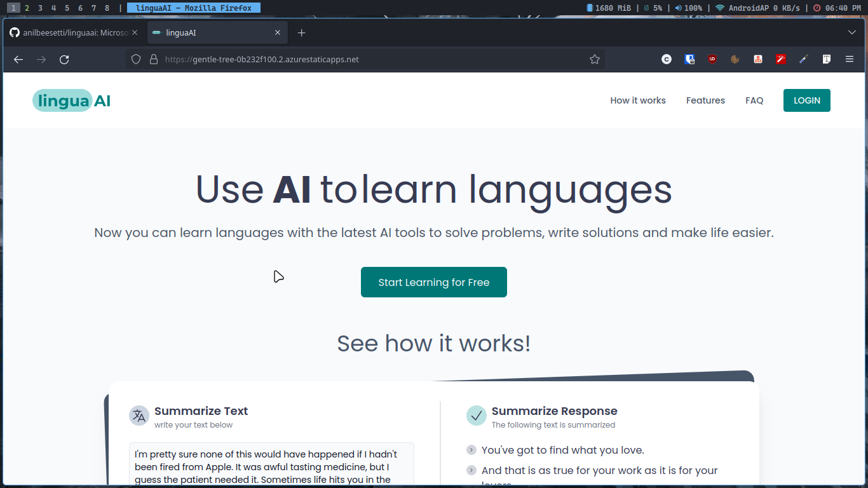This screenshot has width=868, height=488.
Task: Click Start Learning for Free
Action: 434,282
